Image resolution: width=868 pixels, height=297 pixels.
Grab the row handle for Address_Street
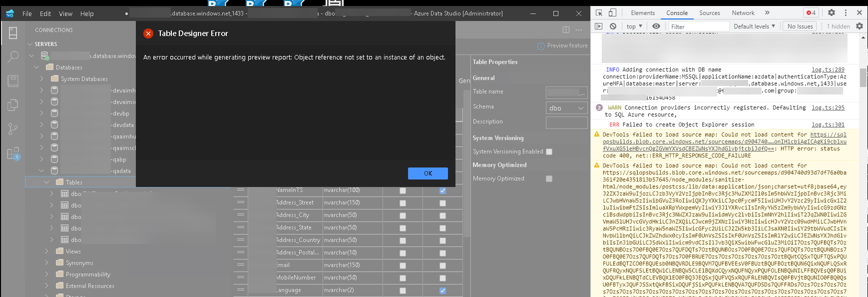241,202
